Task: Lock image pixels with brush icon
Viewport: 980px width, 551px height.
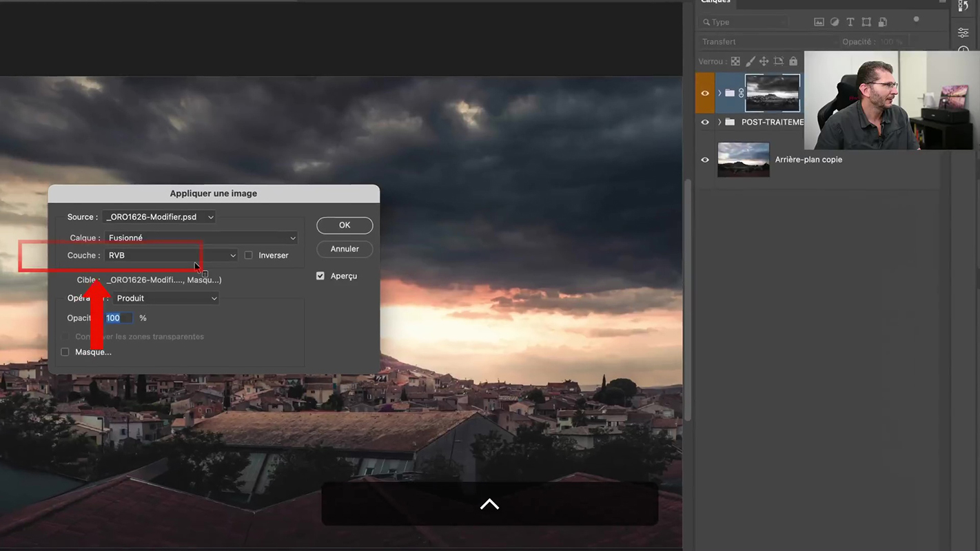Action: (x=750, y=61)
